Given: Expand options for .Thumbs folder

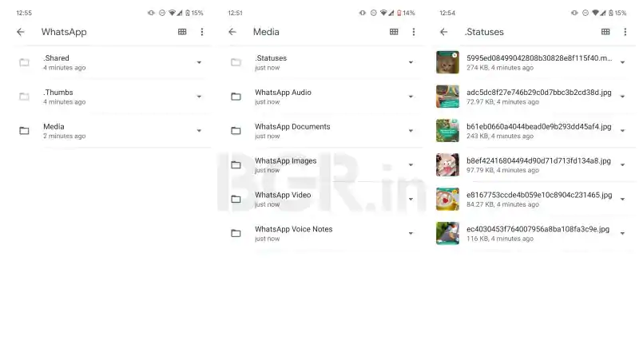Looking at the screenshot, I should tap(199, 97).
